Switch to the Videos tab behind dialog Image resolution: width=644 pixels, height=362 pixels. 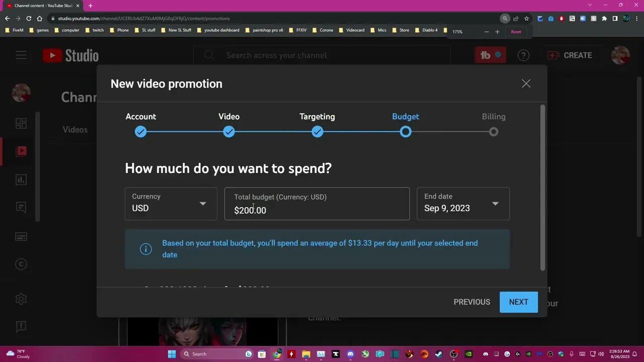[x=75, y=130]
